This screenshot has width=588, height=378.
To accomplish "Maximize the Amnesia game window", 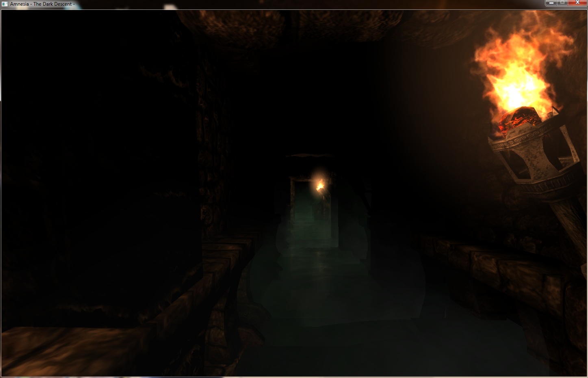I will pos(562,3).
